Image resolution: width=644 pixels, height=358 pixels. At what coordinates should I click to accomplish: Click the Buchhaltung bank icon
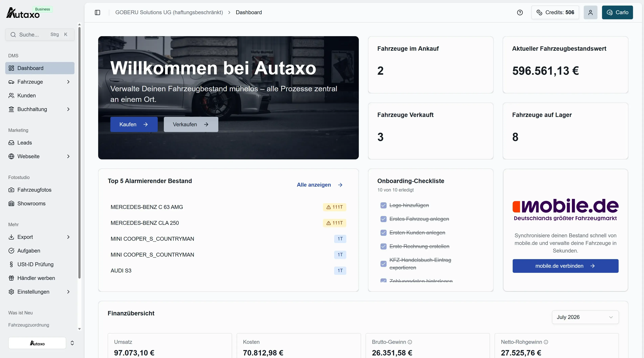coord(11,109)
